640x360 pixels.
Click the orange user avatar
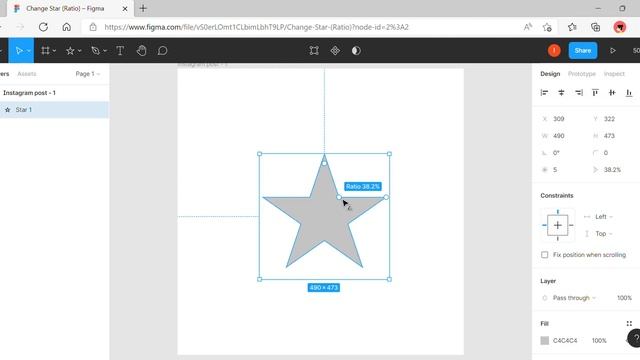coord(554,51)
